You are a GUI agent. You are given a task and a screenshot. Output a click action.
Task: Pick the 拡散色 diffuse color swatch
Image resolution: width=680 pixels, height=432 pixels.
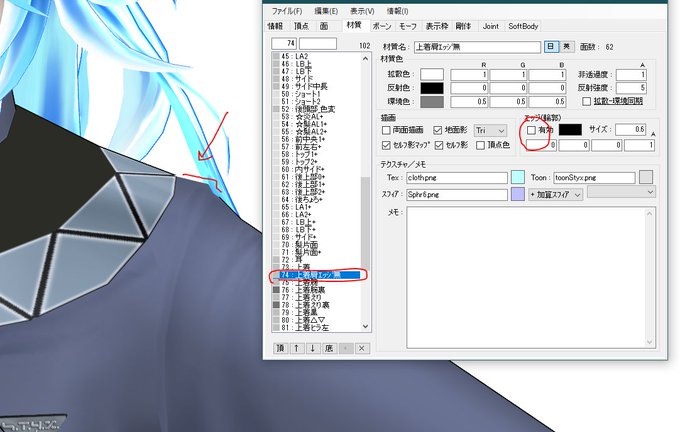pyautogui.click(x=432, y=74)
